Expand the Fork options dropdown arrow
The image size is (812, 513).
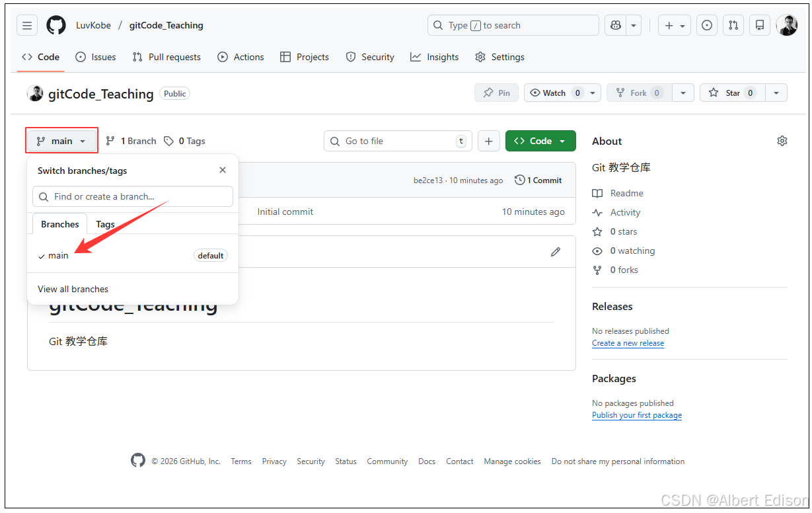click(683, 93)
